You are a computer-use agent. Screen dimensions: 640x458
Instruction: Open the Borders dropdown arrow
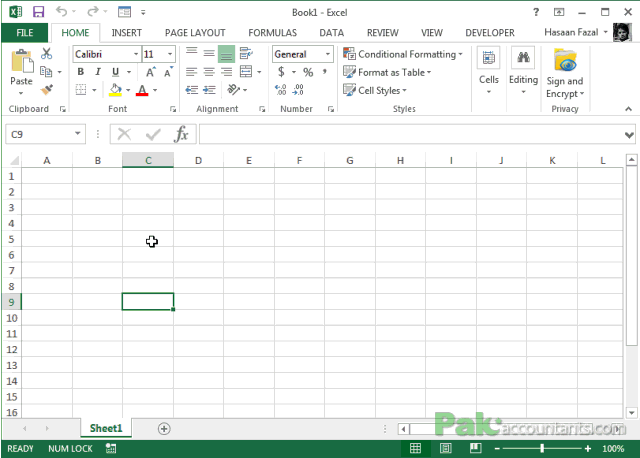[x=94, y=90]
